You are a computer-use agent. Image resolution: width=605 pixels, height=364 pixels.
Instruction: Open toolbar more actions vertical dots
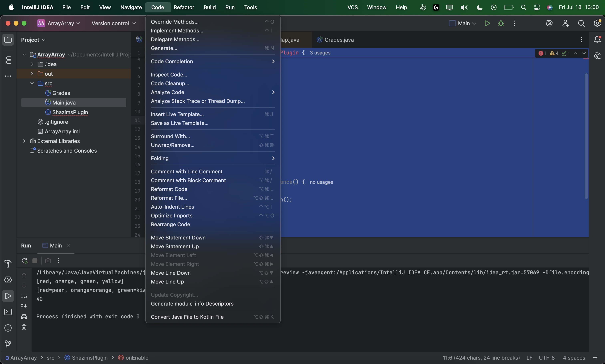pyautogui.click(x=515, y=23)
